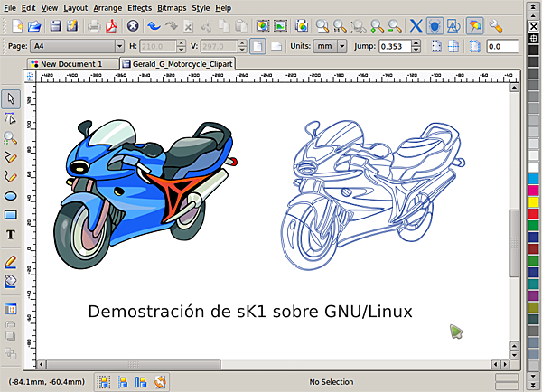The image size is (542, 392).
Task: Switch page to landscape orientation
Action: coord(276,46)
